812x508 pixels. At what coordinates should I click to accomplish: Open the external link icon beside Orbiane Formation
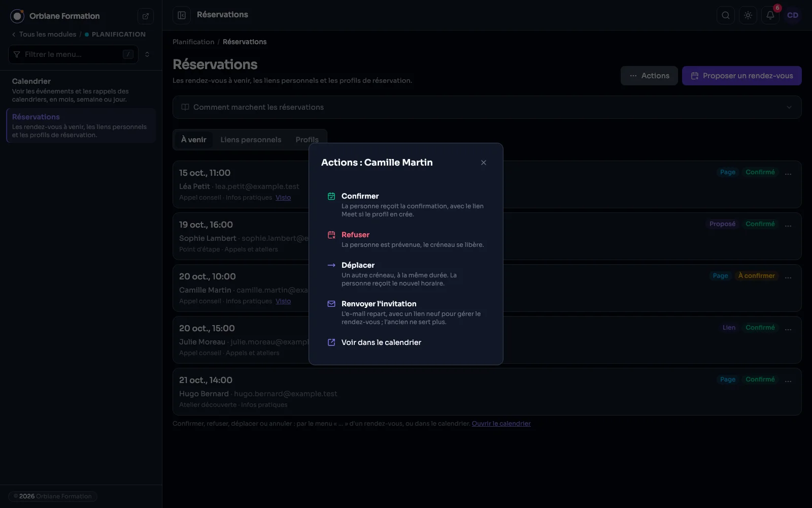[x=146, y=16]
